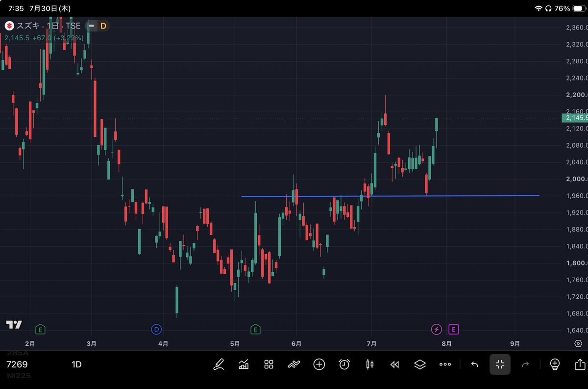Image resolution: width=588 pixels, height=389 pixels.
Task: Click the 3月 time axis label
Action: 91,344
